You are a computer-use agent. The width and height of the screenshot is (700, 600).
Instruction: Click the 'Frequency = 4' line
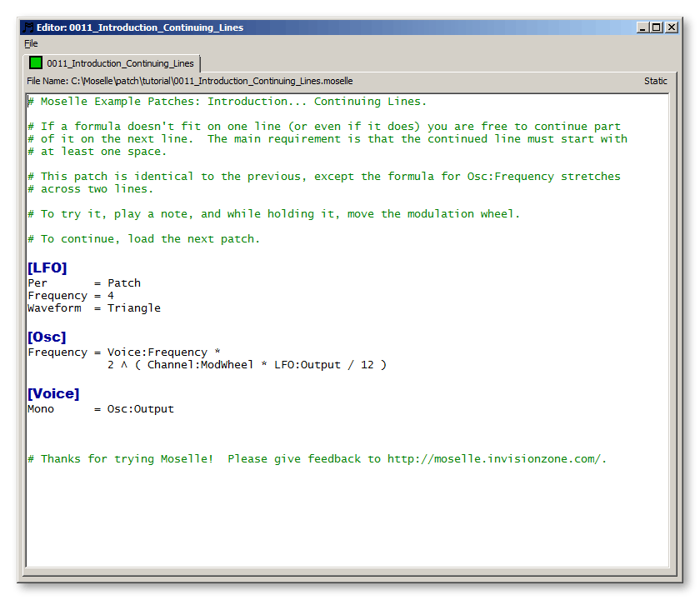71,296
